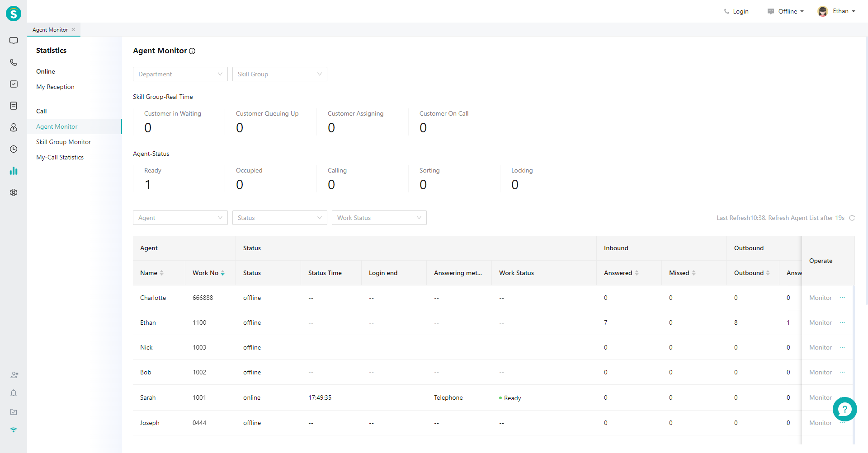Click the app logo at top left

pyautogui.click(x=14, y=14)
